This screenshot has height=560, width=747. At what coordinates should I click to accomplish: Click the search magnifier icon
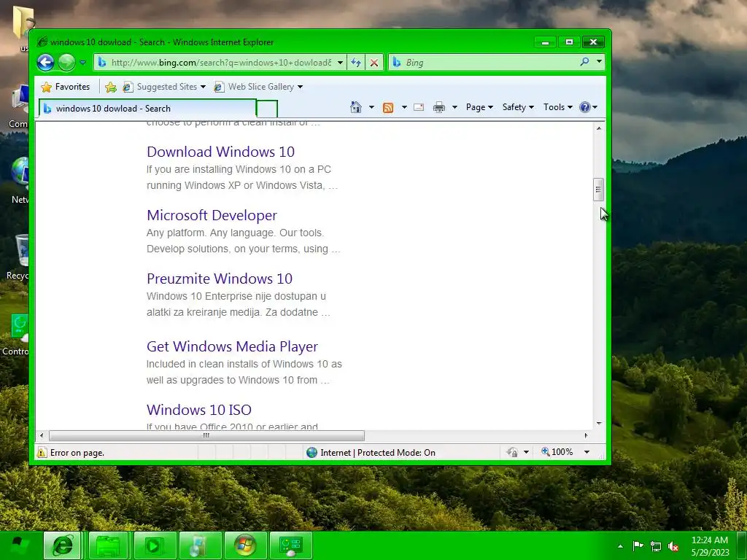(584, 62)
